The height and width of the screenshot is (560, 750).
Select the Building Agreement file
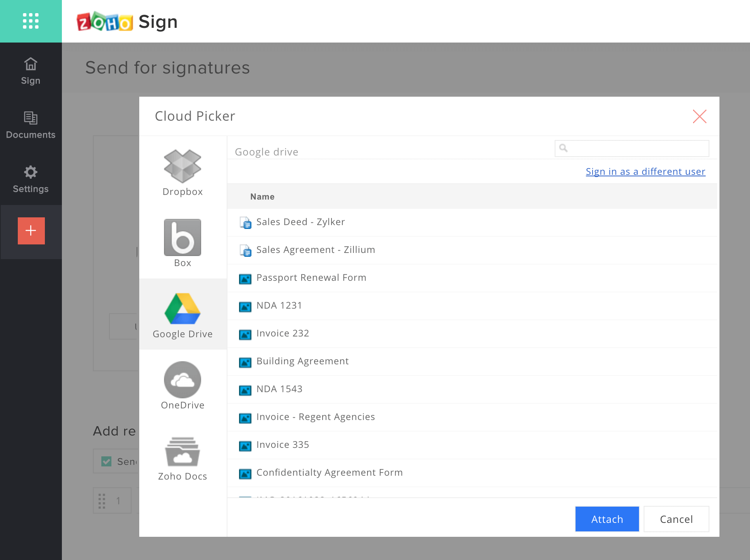(302, 361)
